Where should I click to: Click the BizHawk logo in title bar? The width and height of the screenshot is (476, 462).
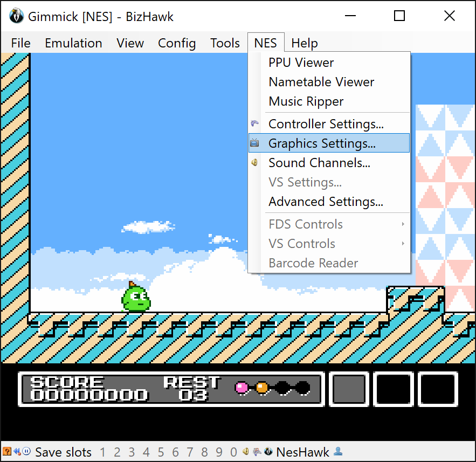16,16
